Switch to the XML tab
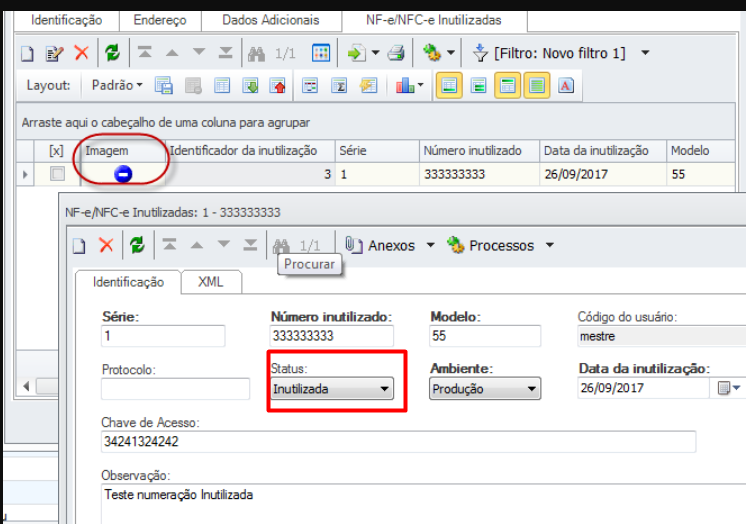The height and width of the screenshot is (524, 746). [x=211, y=282]
